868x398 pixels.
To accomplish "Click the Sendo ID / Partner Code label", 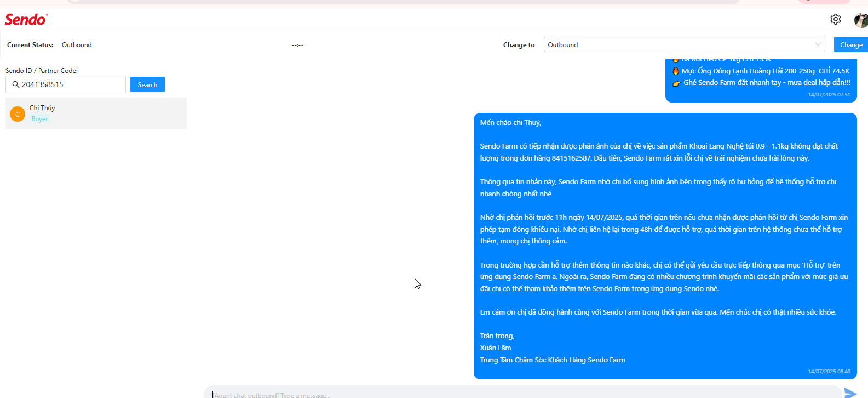I will [x=42, y=71].
